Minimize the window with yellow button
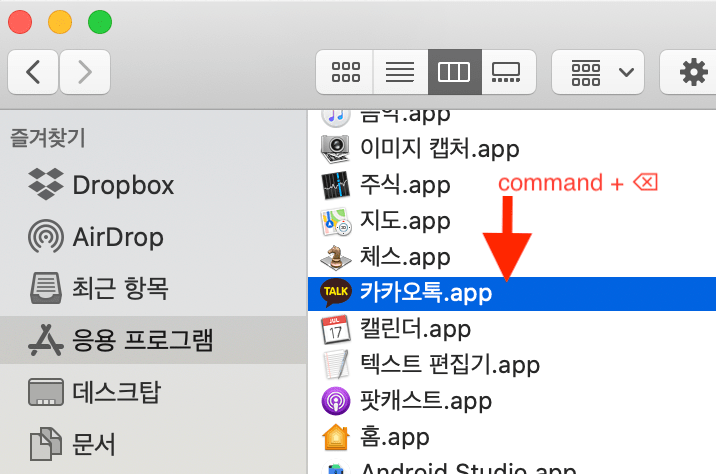This screenshot has width=716, height=474. [x=60, y=22]
